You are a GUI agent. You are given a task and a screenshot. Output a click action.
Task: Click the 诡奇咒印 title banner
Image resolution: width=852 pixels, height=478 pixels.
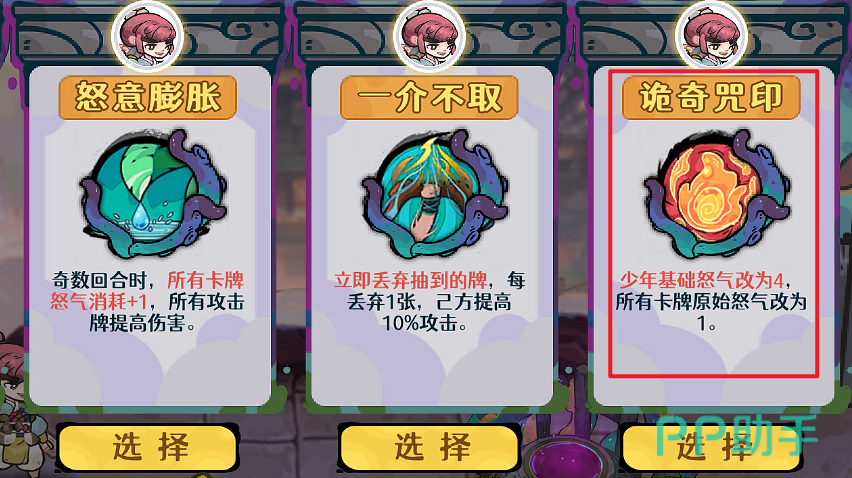(711, 97)
